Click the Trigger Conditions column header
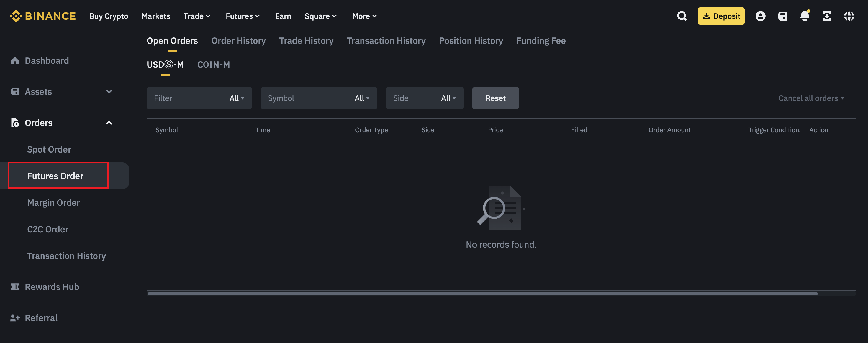The image size is (868, 343). [774, 130]
